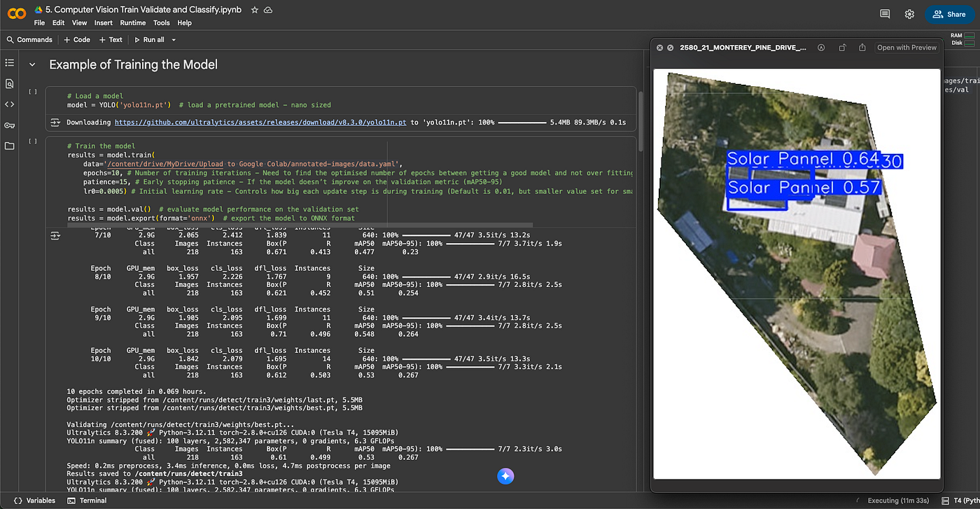Image resolution: width=980 pixels, height=509 pixels.
Task: Click Quick Look full screen button
Action: [670, 48]
